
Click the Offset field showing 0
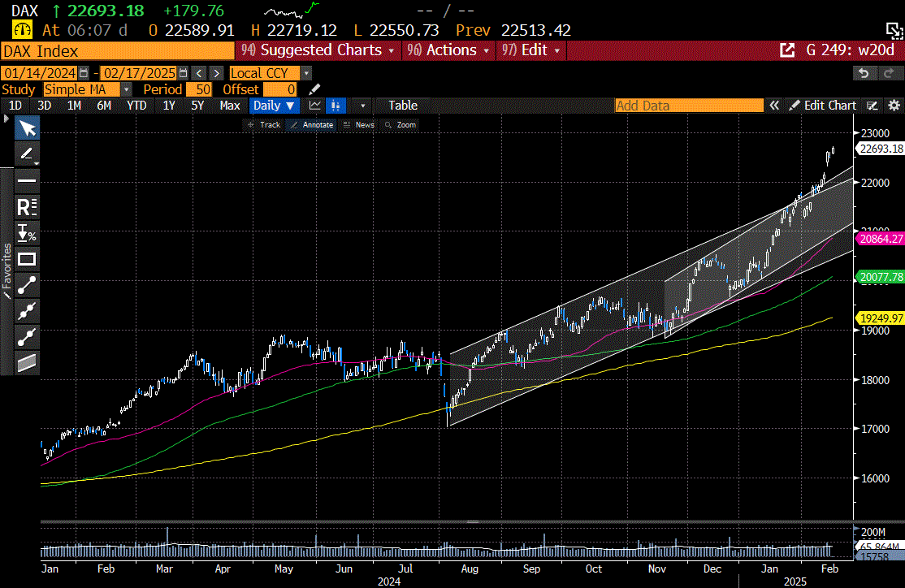(280, 89)
